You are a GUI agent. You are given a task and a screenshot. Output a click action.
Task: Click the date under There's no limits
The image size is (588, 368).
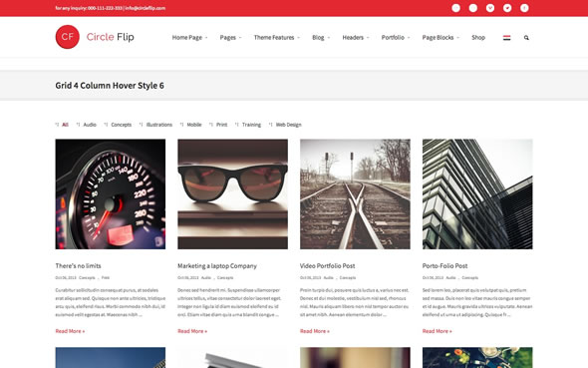66,277
